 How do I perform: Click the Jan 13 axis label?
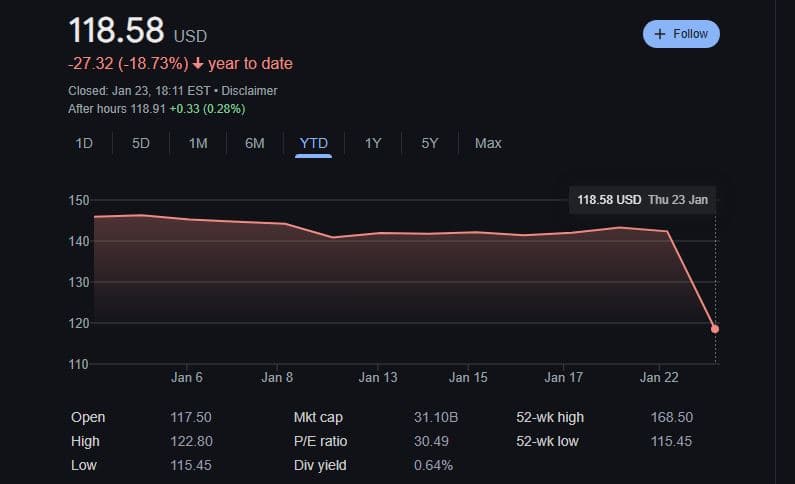(x=378, y=378)
